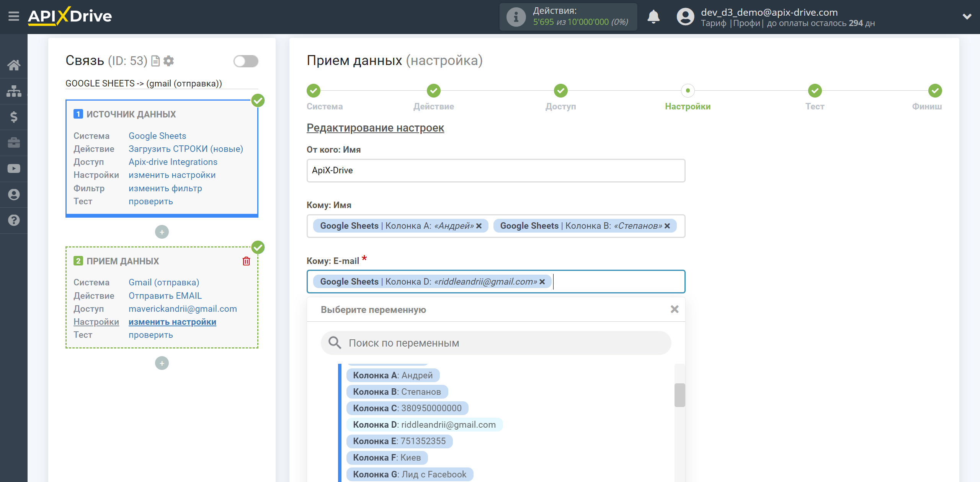Select variable Колонка B: Степанов
Screen dimensions: 980x482
(x=397, y=392)
